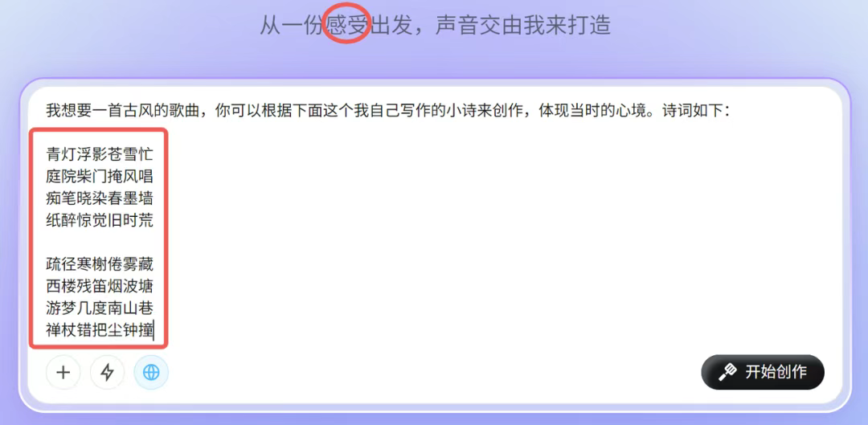Click the last line 禅杖错把尘钟撞
The image size is (868, 425).
pyautogui.click(x=100, y=330)
